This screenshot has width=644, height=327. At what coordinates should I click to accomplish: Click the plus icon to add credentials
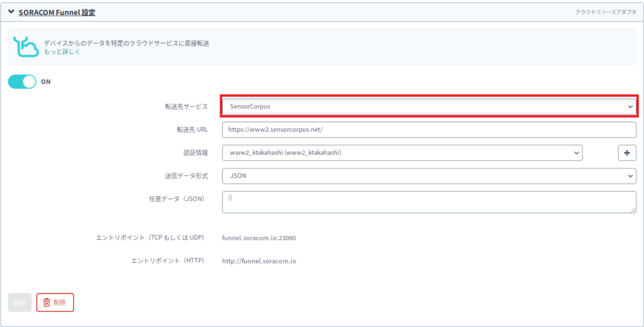coord(627,153)
